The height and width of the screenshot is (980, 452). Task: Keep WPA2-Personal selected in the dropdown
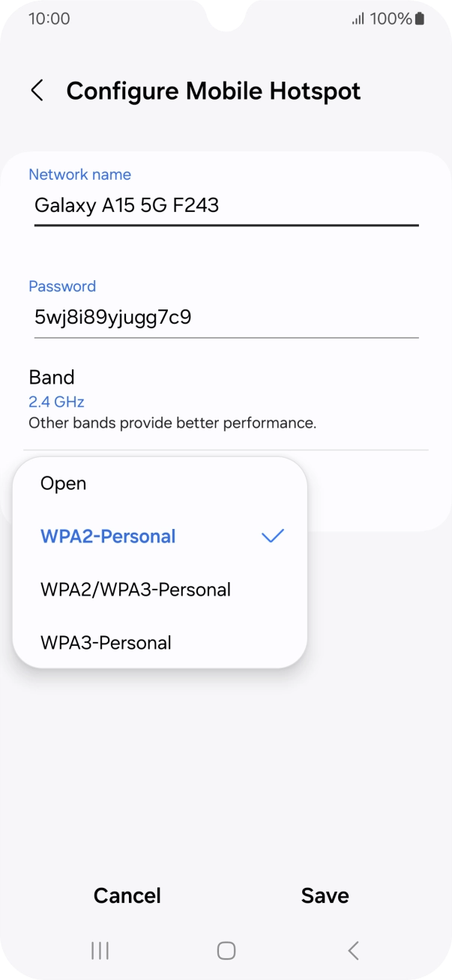tap(108, 535)
